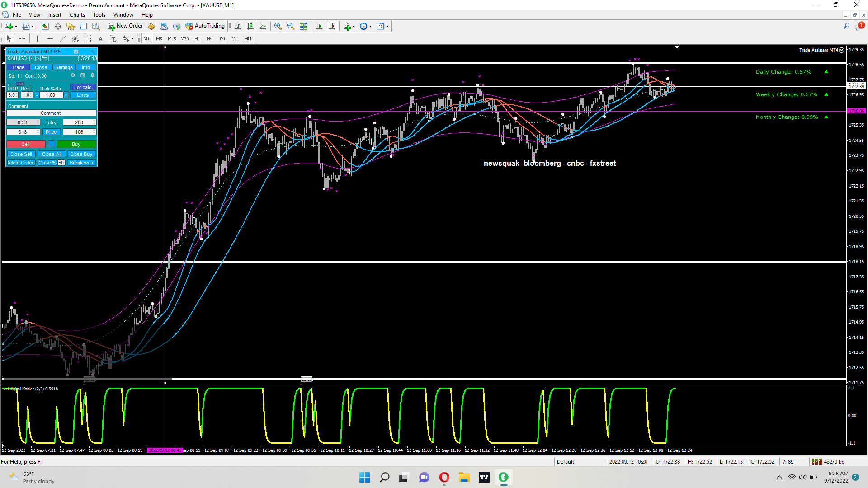Select the Draw trendline tool

pyautogui.click(x=63, y=39)
